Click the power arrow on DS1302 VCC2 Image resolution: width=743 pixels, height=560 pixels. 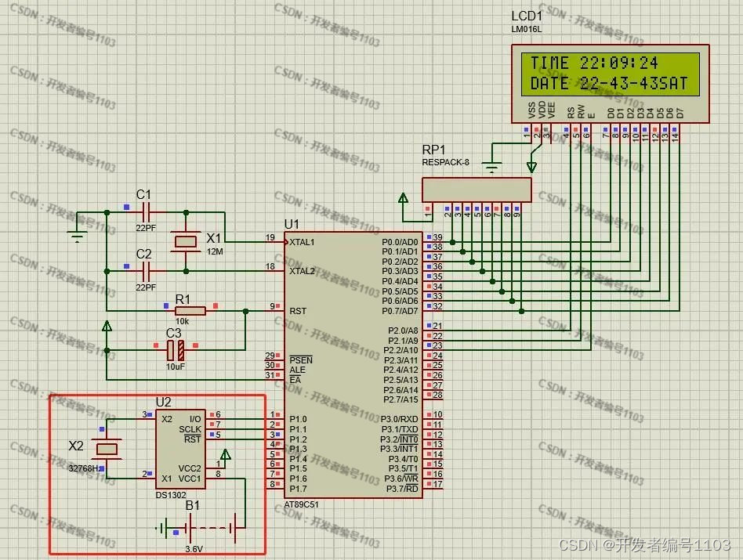226,455
